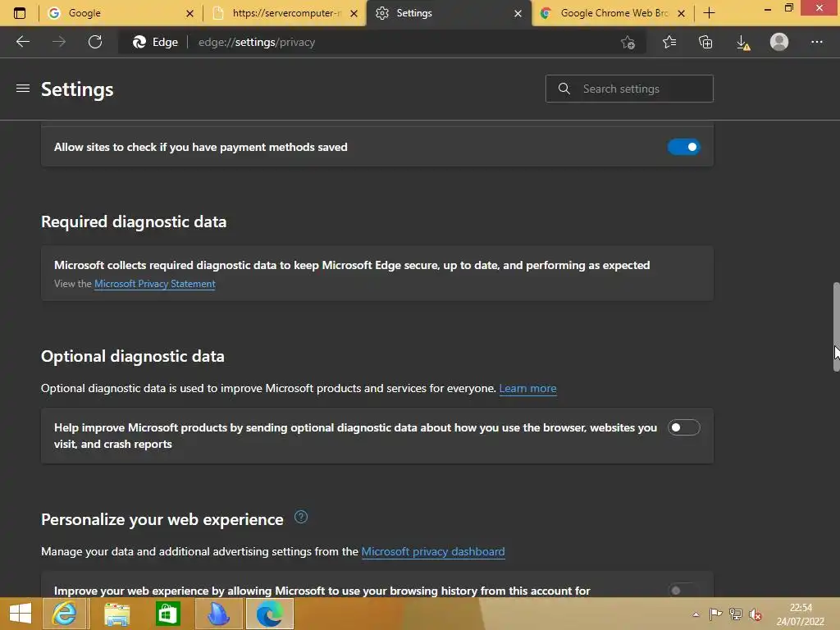Open the Windows Start button

pos(21,614)
